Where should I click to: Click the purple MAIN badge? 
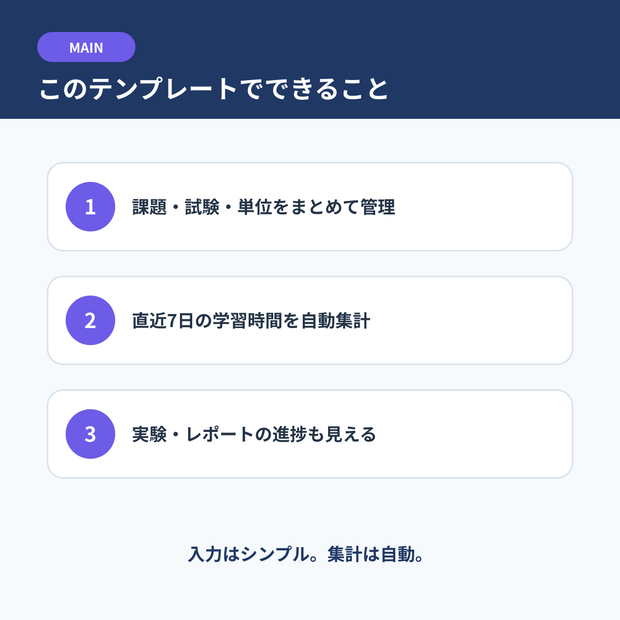point(86,47)
